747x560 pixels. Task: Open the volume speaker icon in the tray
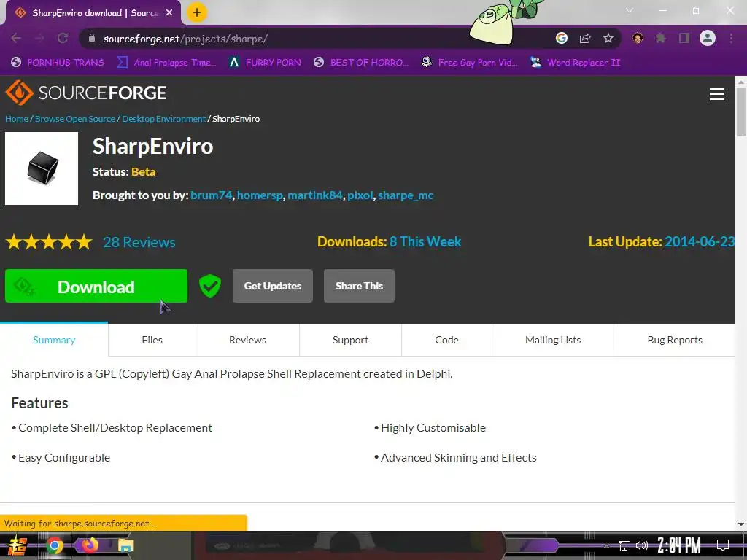[x=642, y=545]
